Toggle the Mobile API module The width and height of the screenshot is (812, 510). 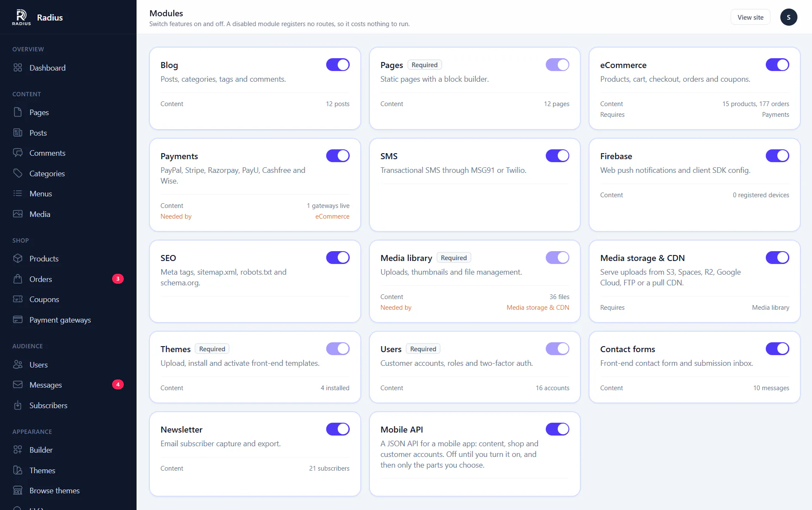tap(557, 429)
